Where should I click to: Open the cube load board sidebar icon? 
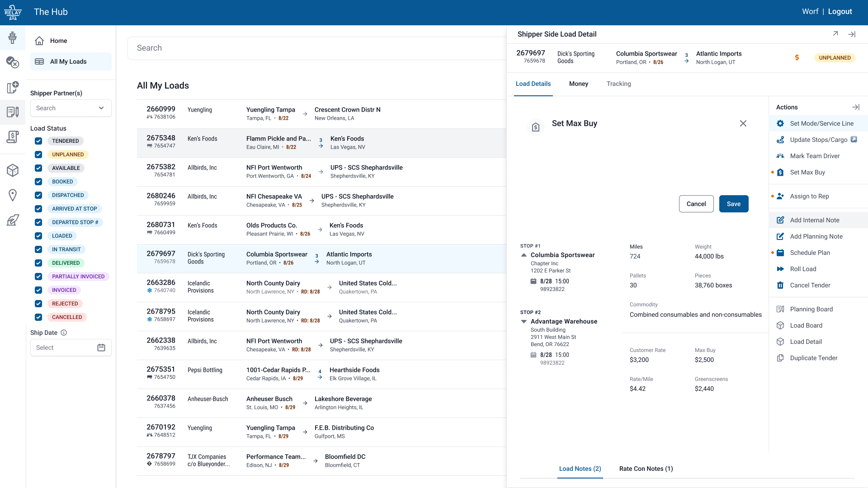(13, 170)
